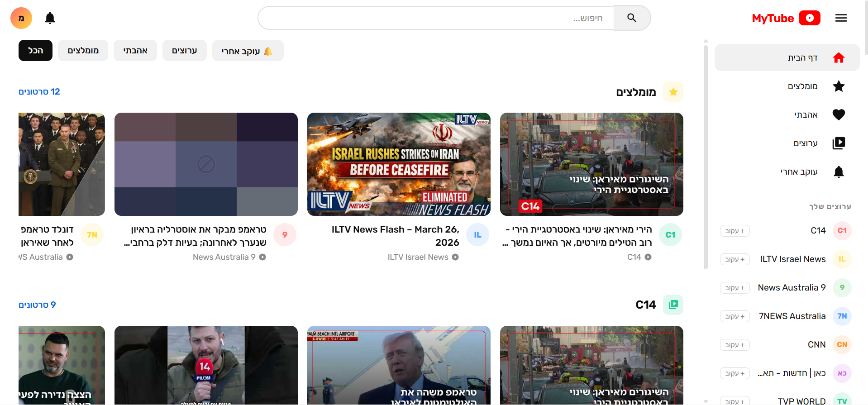This screenshot has width=868, height=405.
Task: Expand the 12 סרטונים recommended link
Action: click(x=39, y=92)
